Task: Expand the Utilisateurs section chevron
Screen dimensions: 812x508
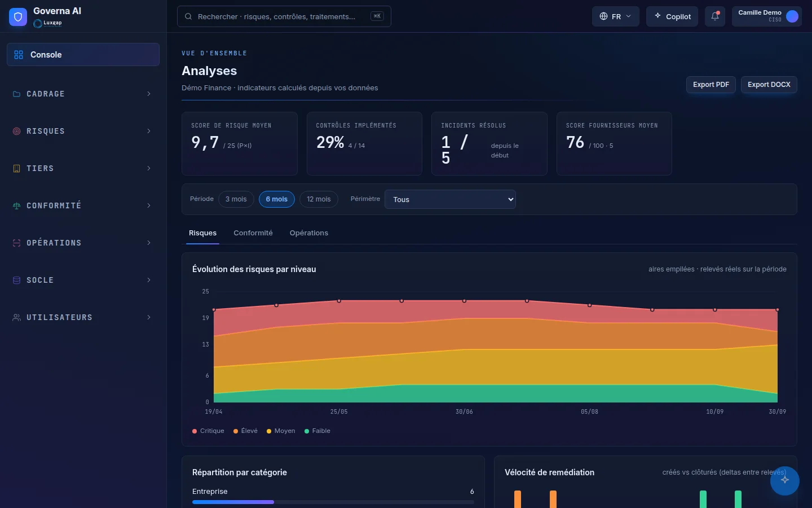Action: point(149,317)
